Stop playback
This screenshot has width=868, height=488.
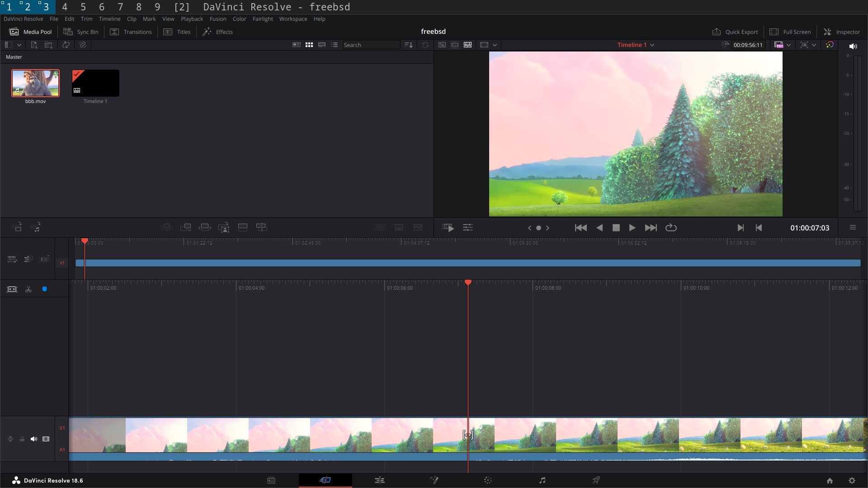[616, 228]
